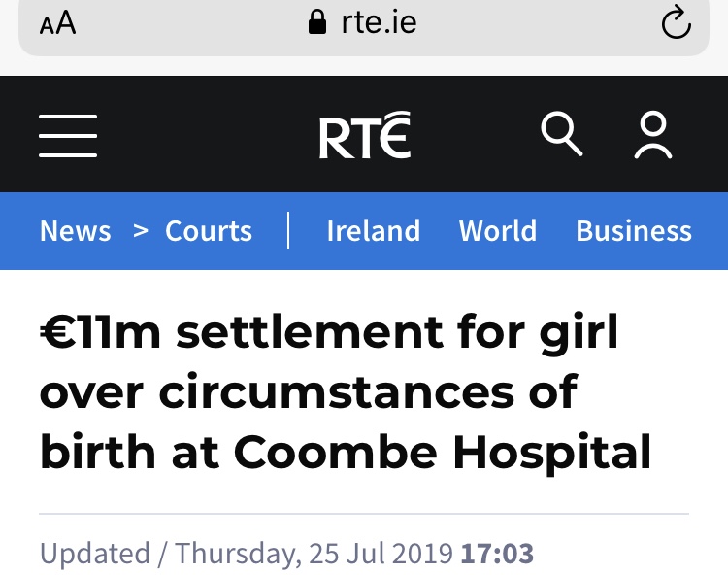The height and width of the screenshot is (575, 728).
Task: Click the bold 17:03 timestamp
Action: point(497,554)
